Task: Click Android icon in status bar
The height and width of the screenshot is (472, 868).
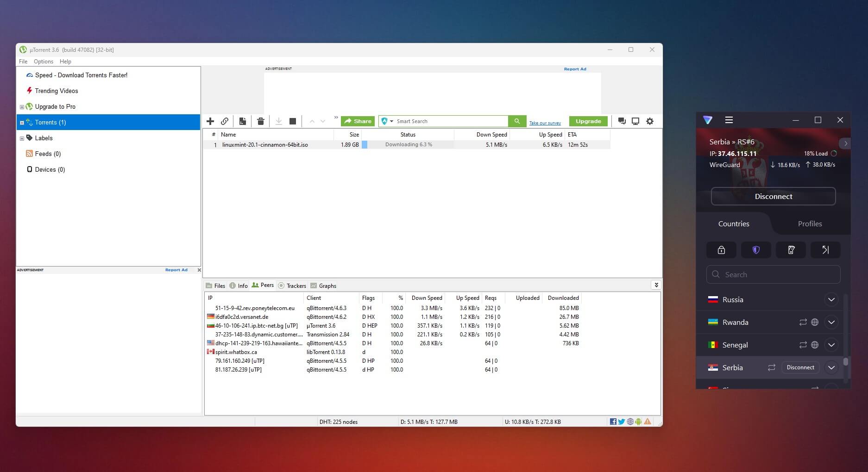Action: (639, 422)
